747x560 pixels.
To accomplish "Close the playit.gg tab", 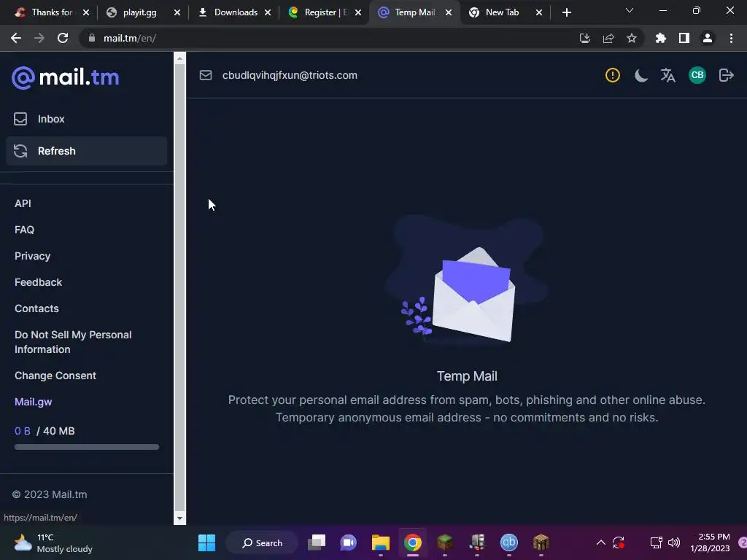I will 177,12.
